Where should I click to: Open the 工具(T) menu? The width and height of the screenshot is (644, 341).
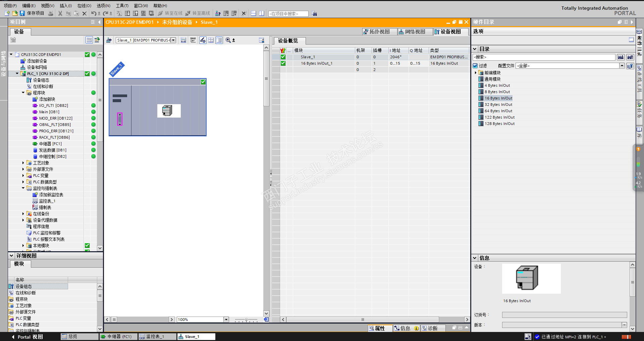(x=122, y=6)
